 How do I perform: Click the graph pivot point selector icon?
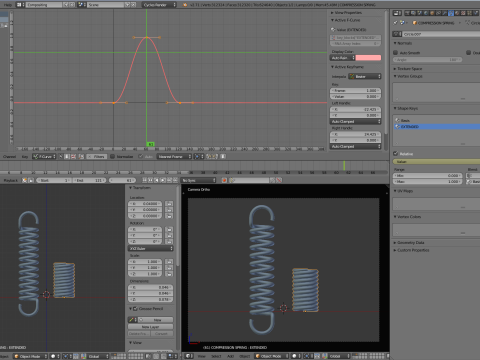[x=199, y=156]
